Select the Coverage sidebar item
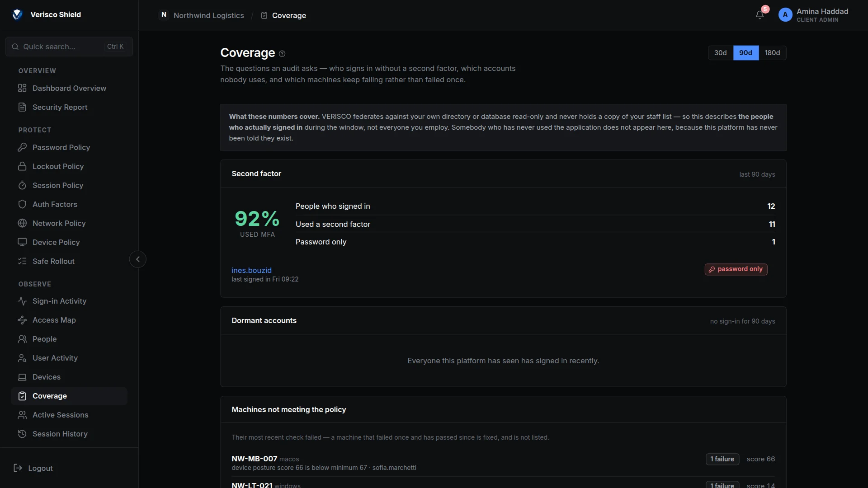This screenshot has height=488, width=868. [69, 396]
